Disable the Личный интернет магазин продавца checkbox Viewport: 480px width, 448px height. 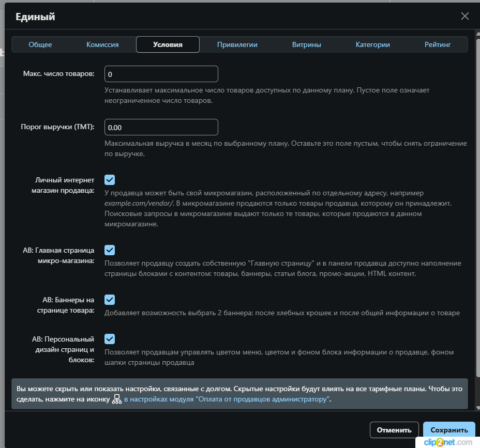click(110, 180)
